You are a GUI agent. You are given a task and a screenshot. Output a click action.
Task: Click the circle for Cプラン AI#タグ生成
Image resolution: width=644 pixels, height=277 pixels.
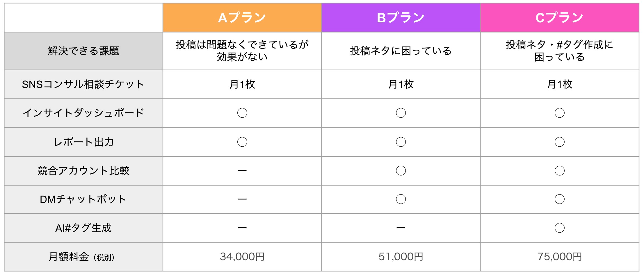(x=560, y=228)
